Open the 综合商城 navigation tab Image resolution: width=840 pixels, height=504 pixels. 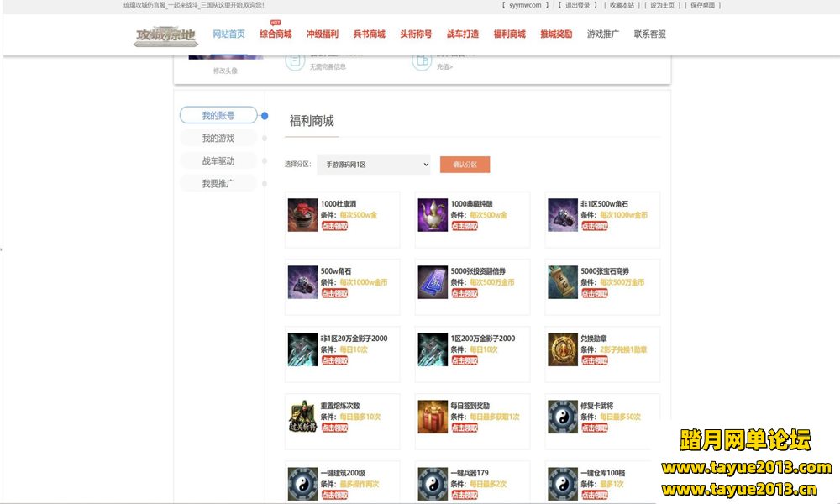click(x=276, y=34)
